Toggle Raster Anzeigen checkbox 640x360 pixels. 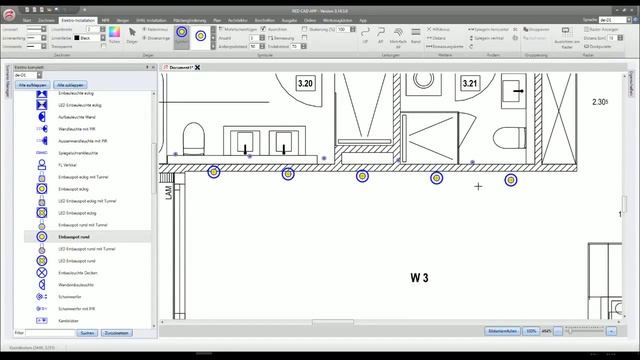coord(587,29)
